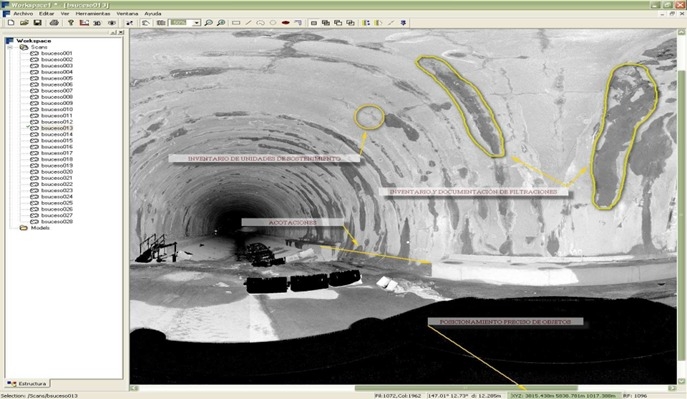Open the Models folder in the tree
The width and height of the screenshot is (687, 399).
[40, 228]
